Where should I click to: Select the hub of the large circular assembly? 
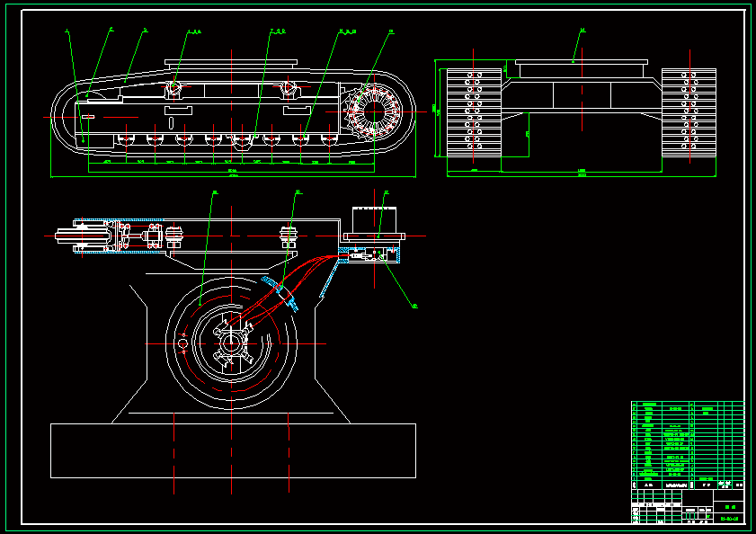click(231, 343)
